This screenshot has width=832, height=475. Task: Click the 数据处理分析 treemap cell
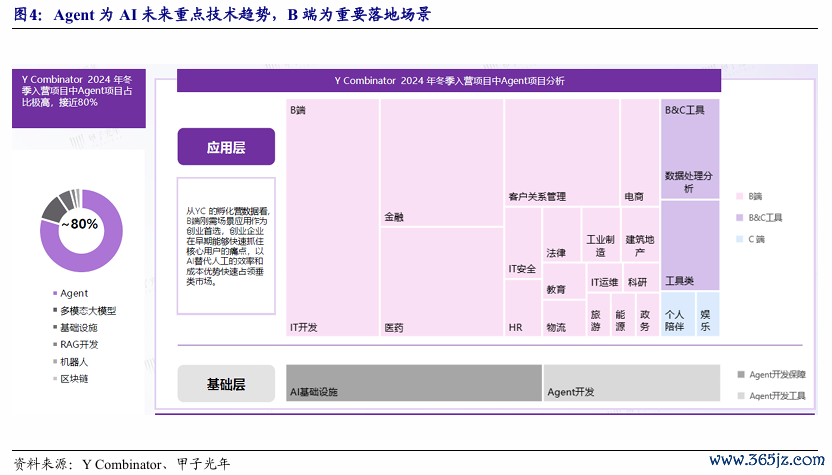click(690, 149)
